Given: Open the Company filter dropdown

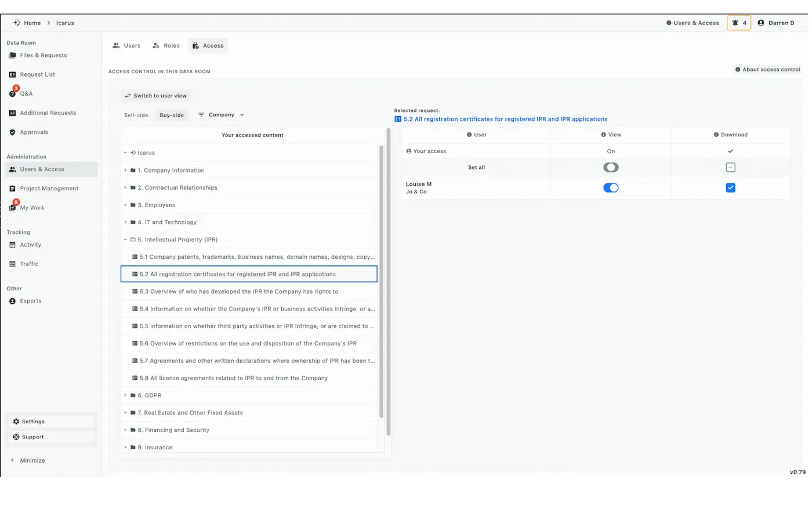Looking at the screenshot, I should click(x=222, y=115).
